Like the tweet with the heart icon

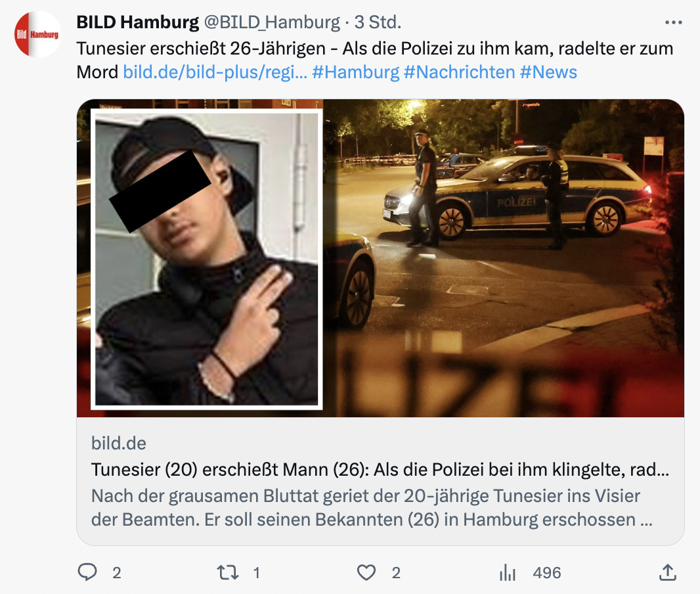(366, 572)
